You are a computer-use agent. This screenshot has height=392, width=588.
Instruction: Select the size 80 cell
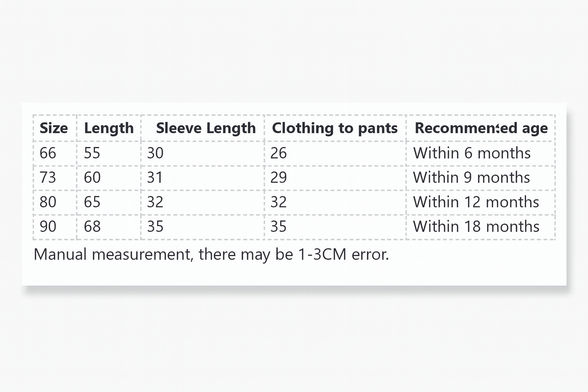pos(48,202)
